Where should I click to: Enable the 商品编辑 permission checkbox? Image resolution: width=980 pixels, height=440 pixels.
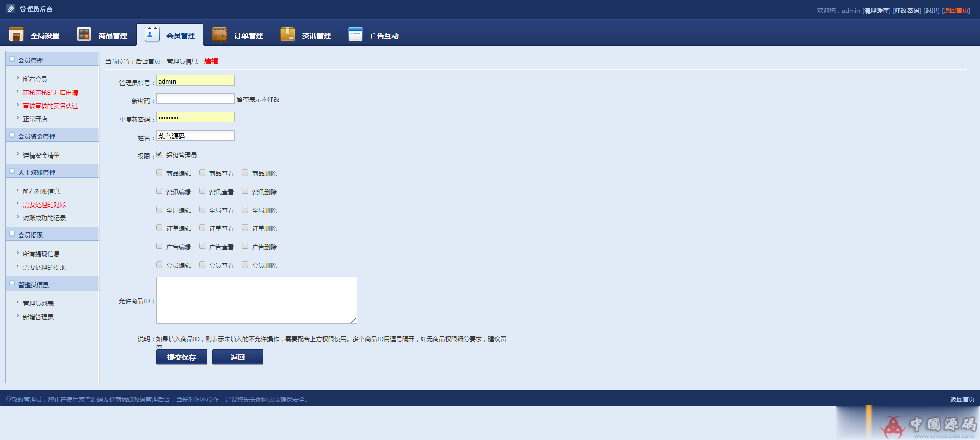coord(159,173)
